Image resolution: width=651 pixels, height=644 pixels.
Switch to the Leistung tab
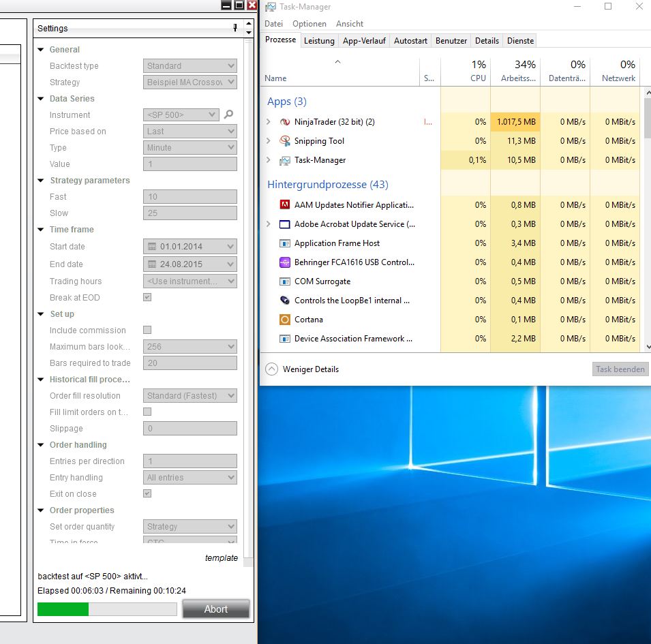pos(319,41)
